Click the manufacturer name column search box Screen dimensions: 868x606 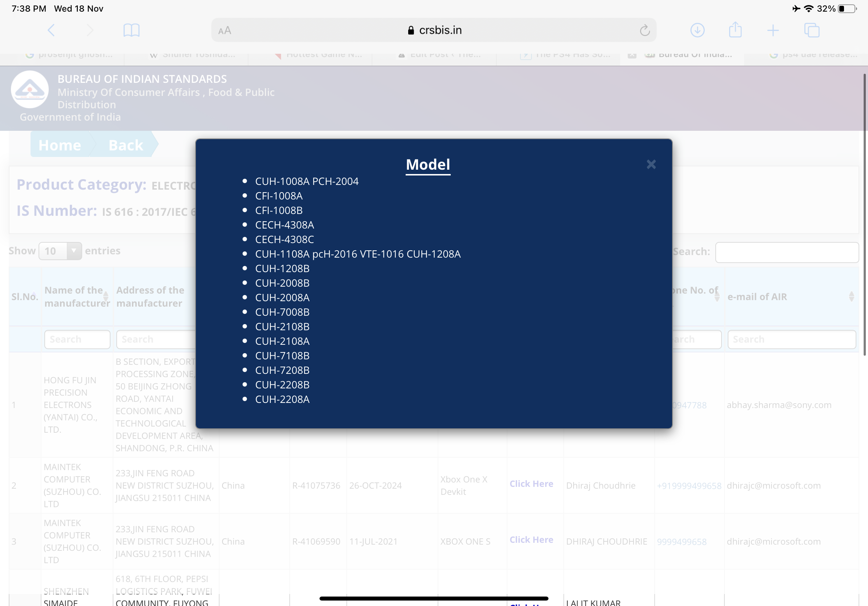(x=77, y=339)
